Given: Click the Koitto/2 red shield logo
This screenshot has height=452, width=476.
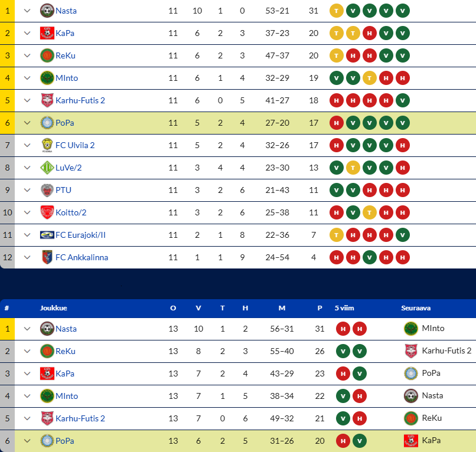Looking at the screenshot, I should [47, 212].
